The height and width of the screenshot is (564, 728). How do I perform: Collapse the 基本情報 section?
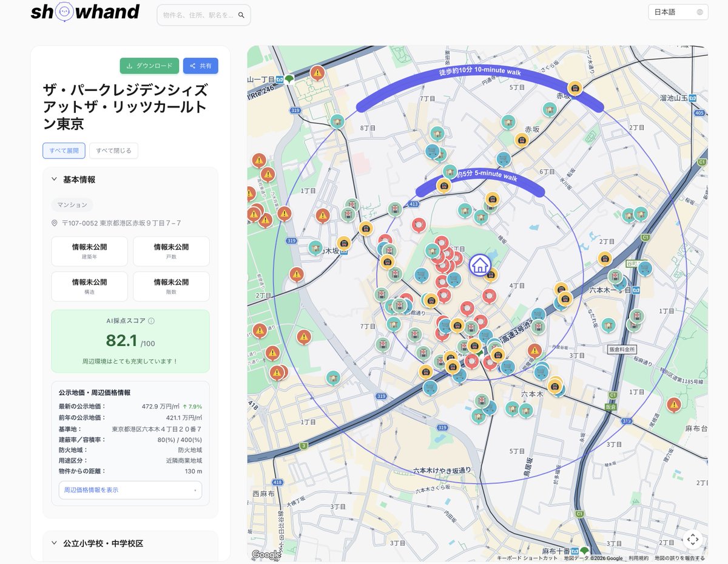pos(130,180)
